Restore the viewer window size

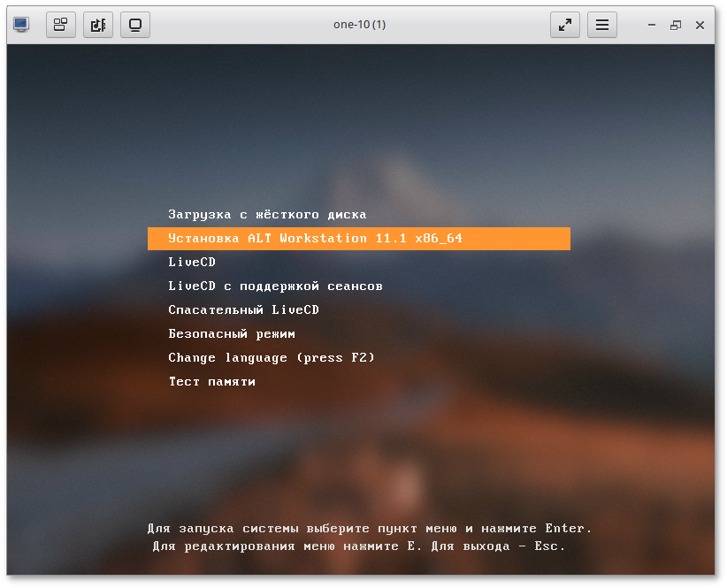click(676, 26)
